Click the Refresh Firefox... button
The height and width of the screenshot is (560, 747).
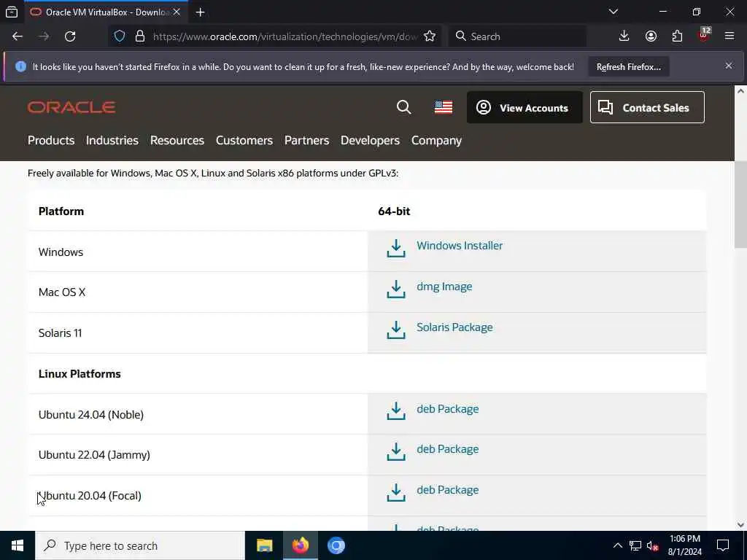click(x=628, y=66)
